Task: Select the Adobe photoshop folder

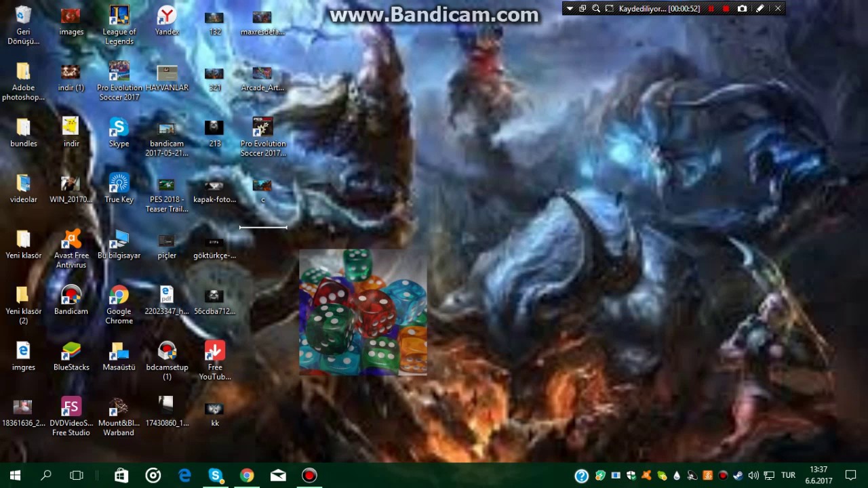Action: tap(23, 81)
